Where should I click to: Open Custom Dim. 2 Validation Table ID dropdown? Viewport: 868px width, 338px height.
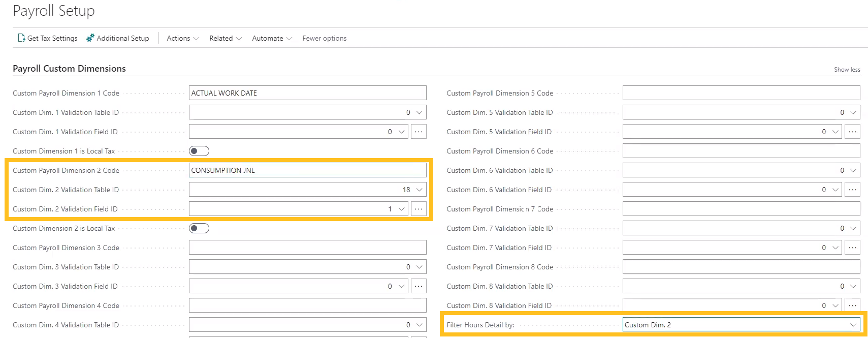[420, 190]
